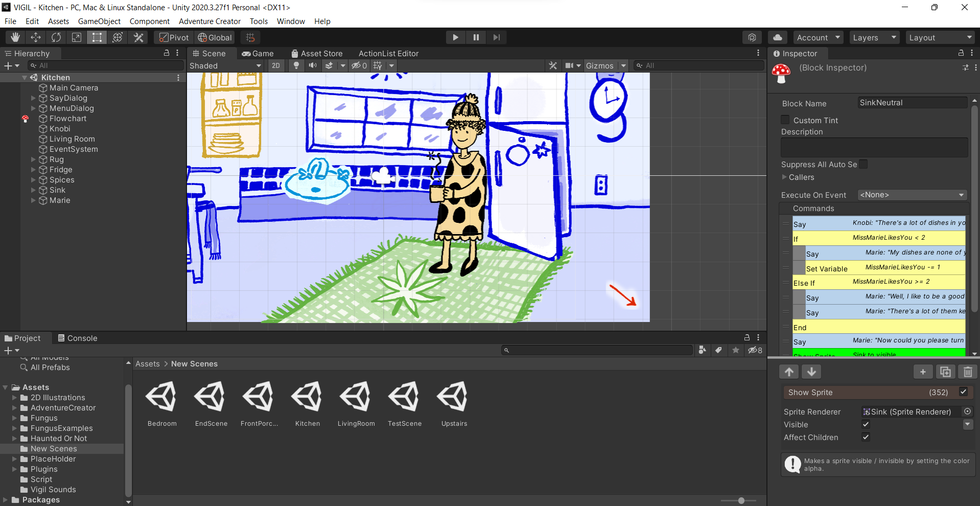Click the Block Name input field
980x506 pixels.
point(912,103)
